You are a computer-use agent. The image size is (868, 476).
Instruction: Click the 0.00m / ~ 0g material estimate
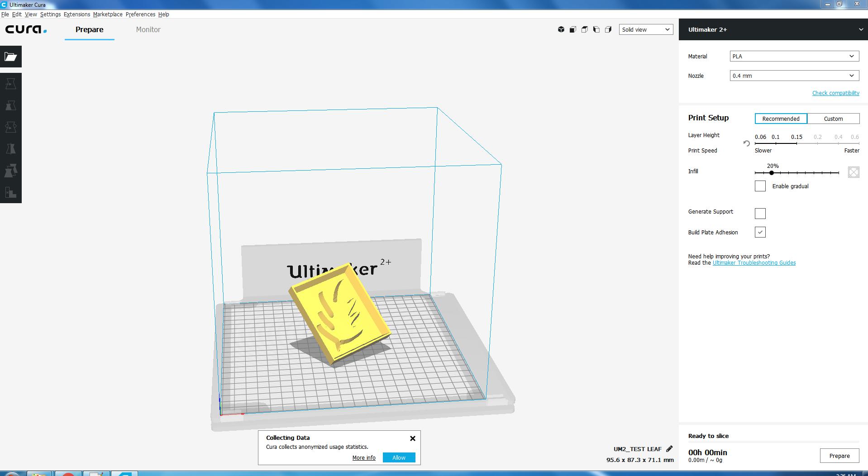(x=705, y=460)
